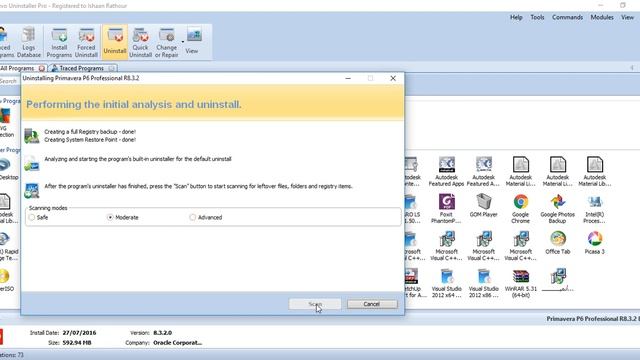
Task: Select Advanced scanning mode
Action: [206, 218]
